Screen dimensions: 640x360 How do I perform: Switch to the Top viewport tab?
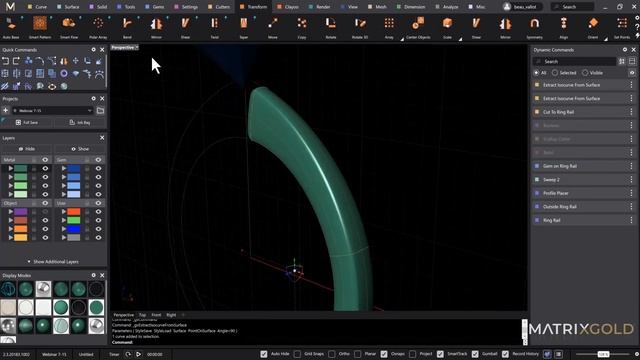coord(142,315)
